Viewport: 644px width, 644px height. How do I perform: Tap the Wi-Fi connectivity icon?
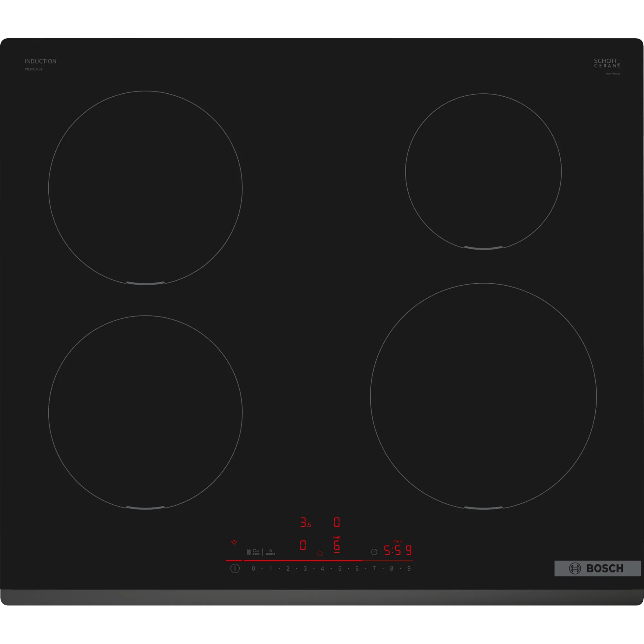click(234, 543)
